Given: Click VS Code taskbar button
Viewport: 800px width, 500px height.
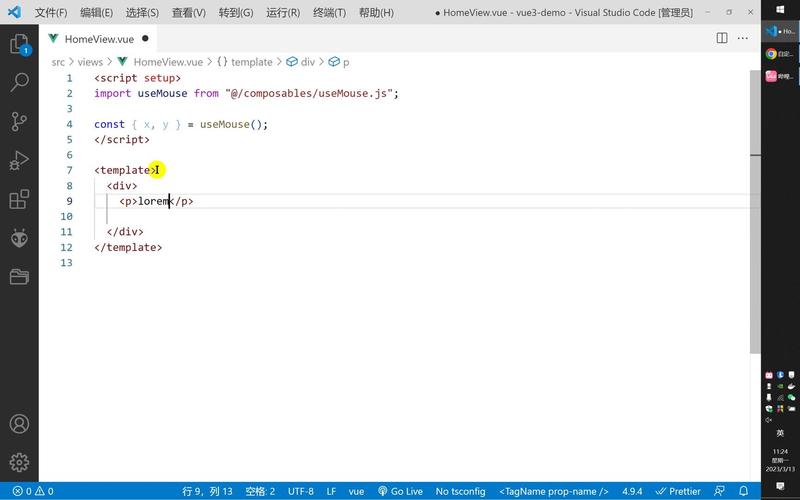Looking at the screenshot, I should point(780,31).
